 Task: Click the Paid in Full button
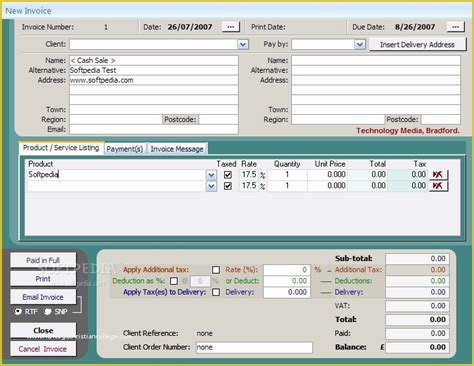point(43,260)
